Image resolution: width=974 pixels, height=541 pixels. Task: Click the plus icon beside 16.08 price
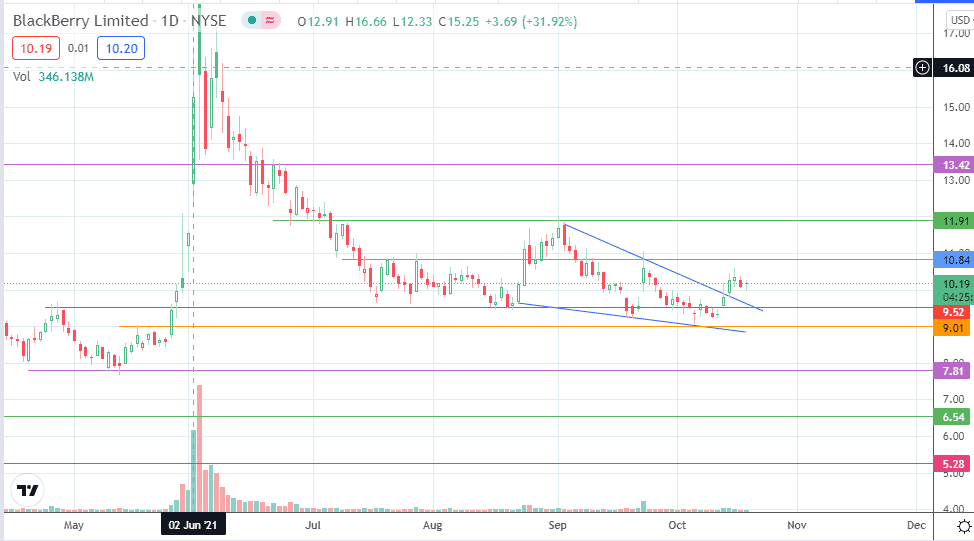pyautogui.click(x=922, y=68)
